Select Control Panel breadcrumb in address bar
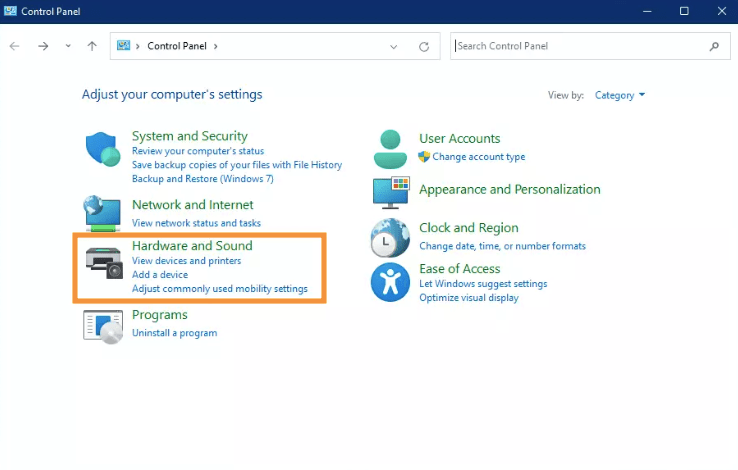738x470 pixels. pos(177,46)
